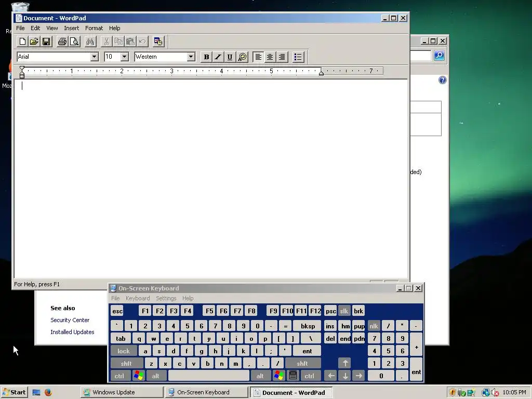Click the bksp key
The image size is (532, 399).
click(x=308, y=326)
